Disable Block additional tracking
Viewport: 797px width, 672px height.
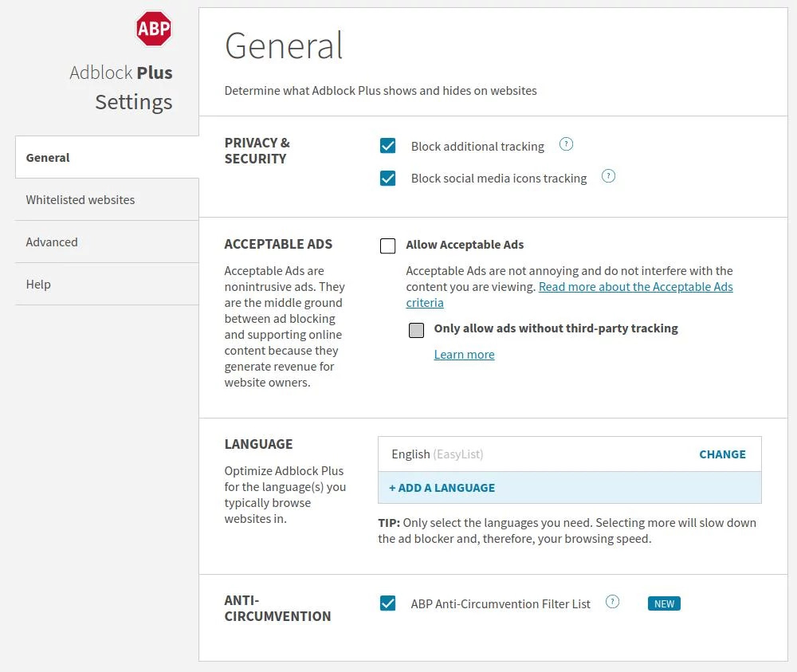(x=387, y=146)
